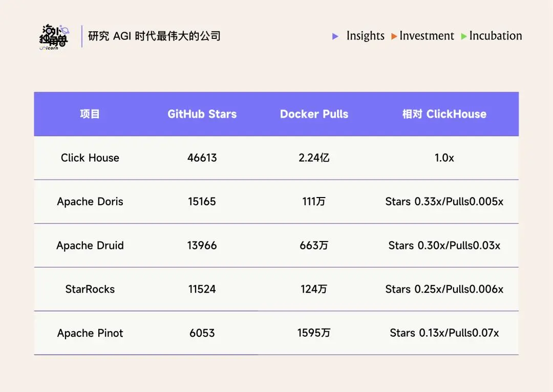Select the 6053 stars value

coord(202,333)
